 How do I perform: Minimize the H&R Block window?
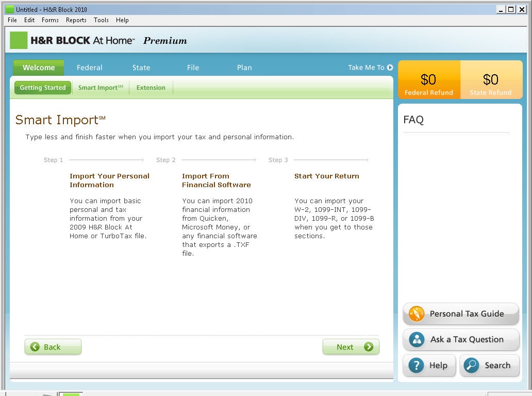pyautogui.click(x=501, y=9)
